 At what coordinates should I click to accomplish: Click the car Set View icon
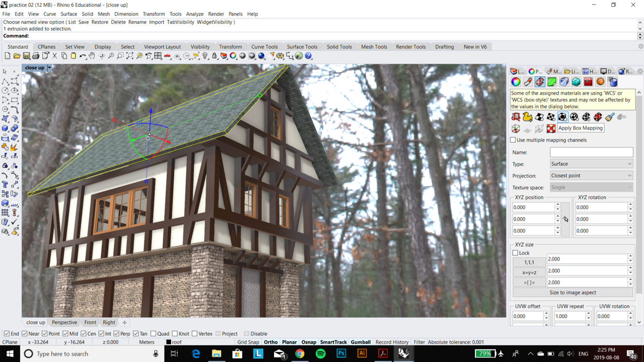click(167, 56)
